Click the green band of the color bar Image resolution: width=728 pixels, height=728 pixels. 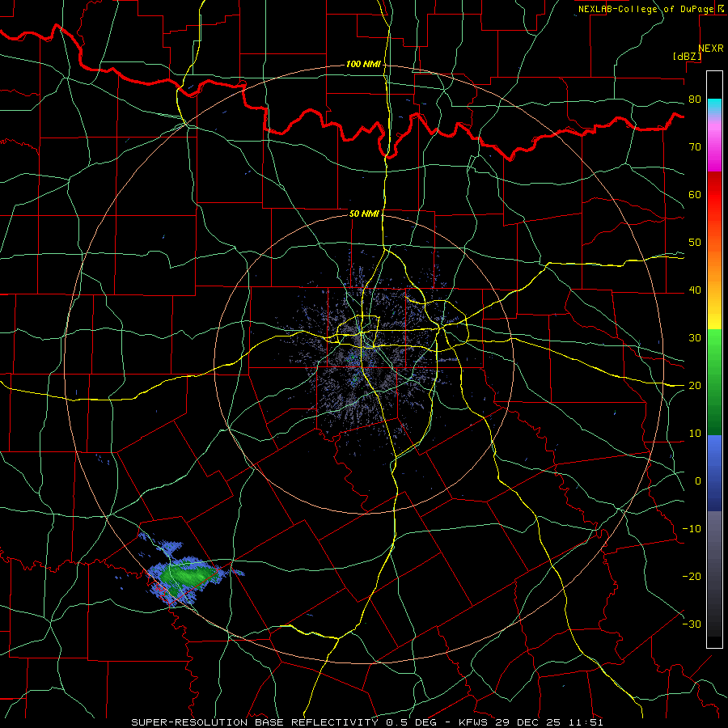tap(714, 382)
